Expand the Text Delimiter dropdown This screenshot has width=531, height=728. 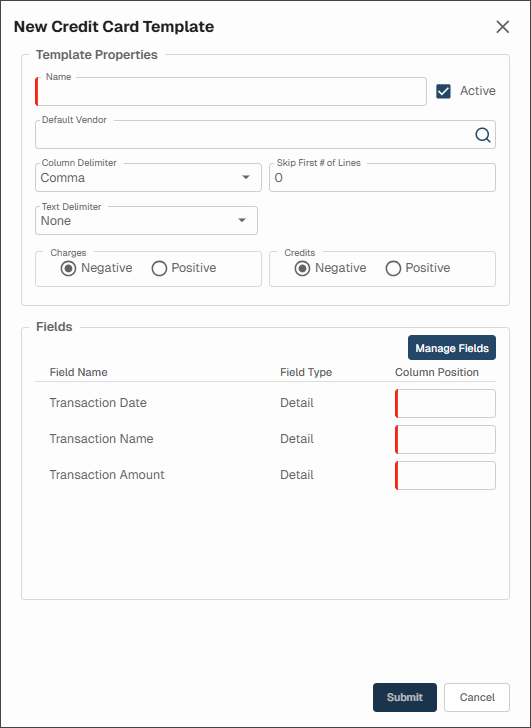(x=146, y=221)
